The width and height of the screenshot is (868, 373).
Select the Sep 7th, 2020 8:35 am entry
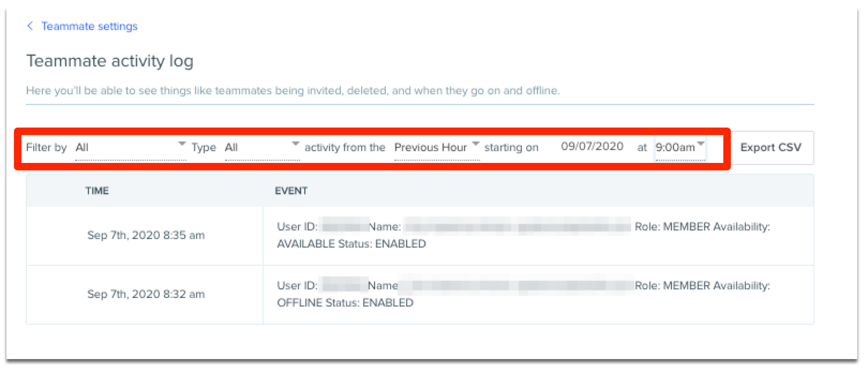[146, 235]
